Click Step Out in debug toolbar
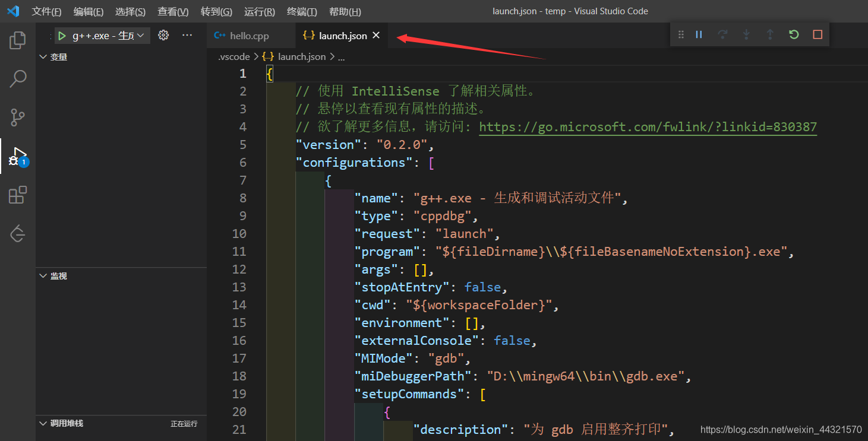This screenshot has height=441, width=868. 770,34
